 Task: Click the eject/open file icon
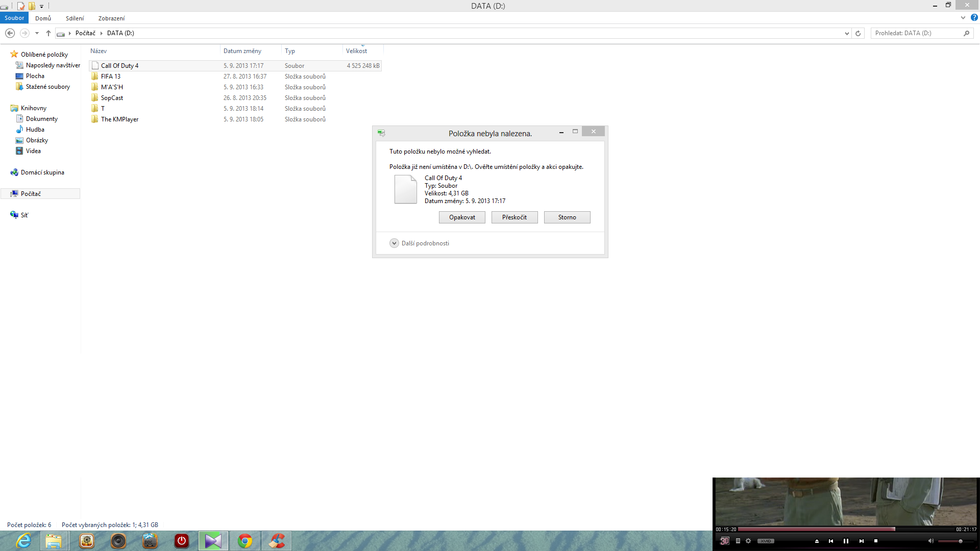click(x=817, y=541)
